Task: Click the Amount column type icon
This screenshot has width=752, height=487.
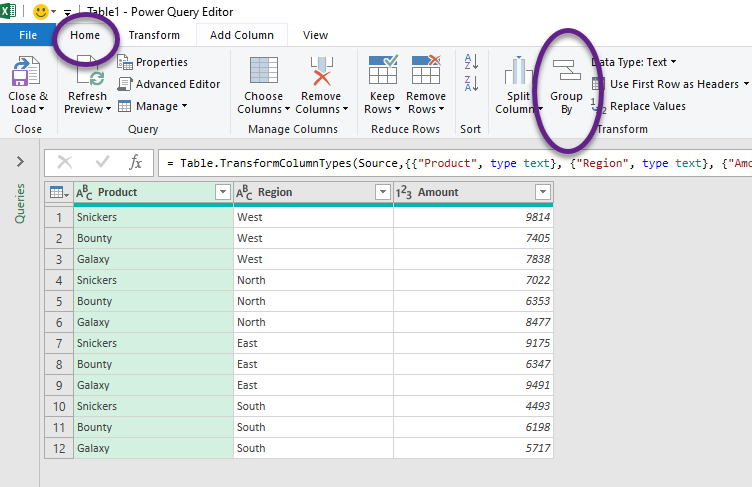Action: coord(403,192)
